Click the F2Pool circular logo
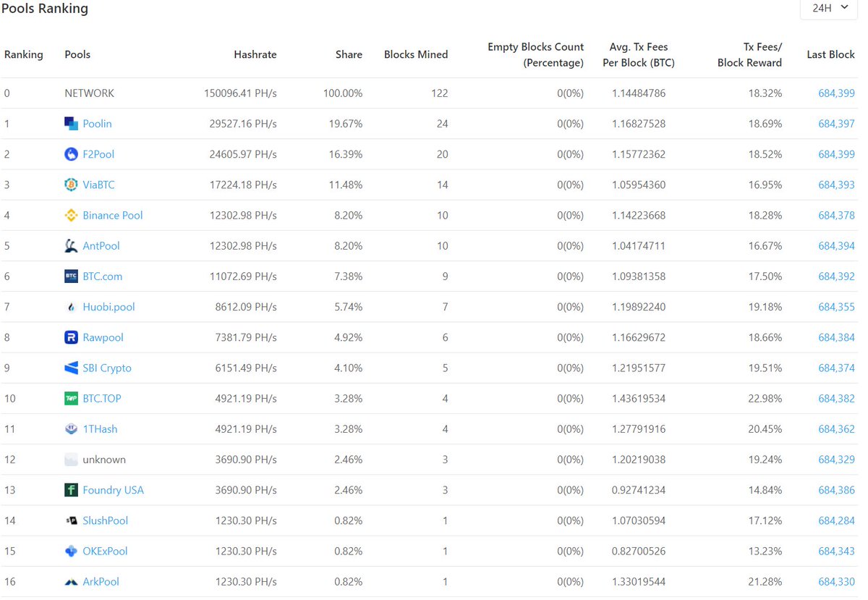868x600 pixels. click(70, 154)
